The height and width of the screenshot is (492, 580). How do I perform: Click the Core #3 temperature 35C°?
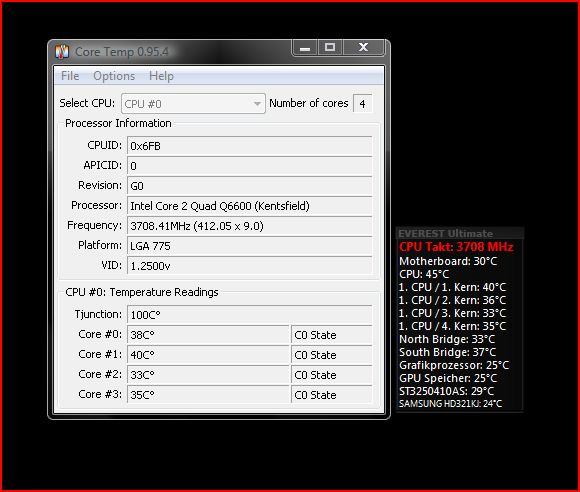(208, 395)
